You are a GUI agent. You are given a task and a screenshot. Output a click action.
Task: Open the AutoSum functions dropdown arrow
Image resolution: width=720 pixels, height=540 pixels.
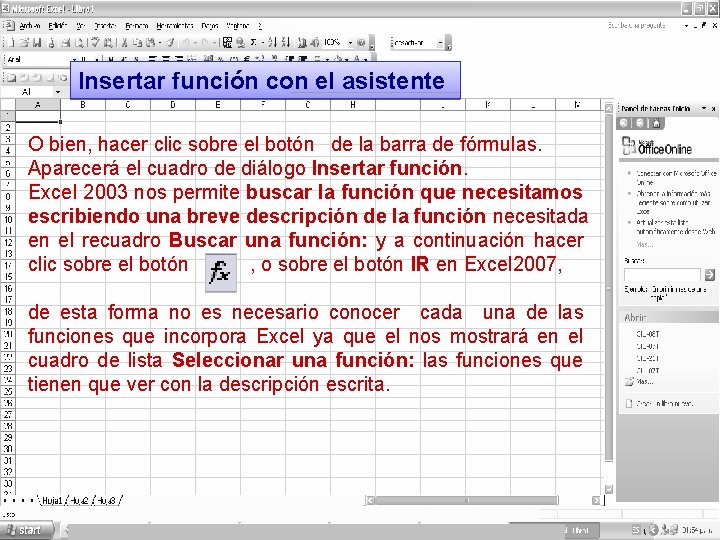tap(262, 43)
